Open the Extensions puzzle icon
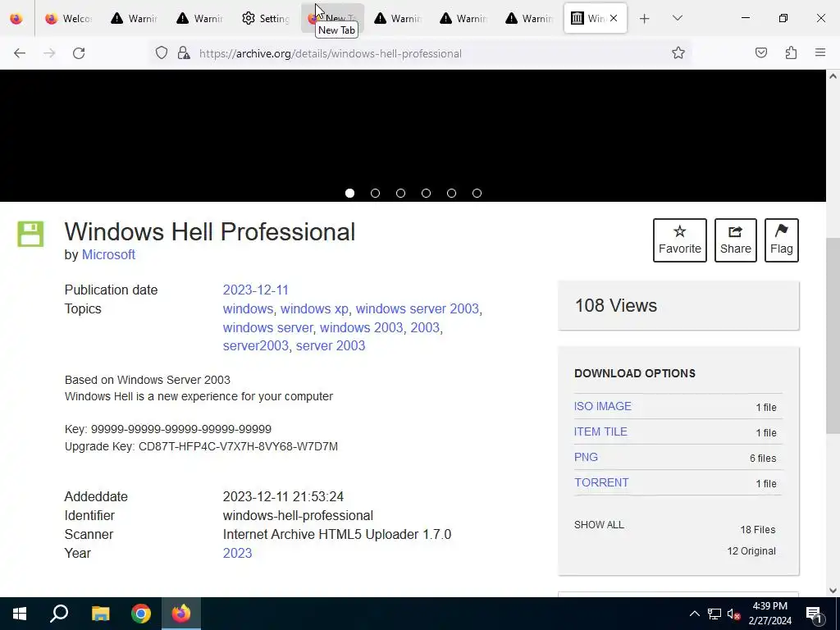 coord(791,52)
